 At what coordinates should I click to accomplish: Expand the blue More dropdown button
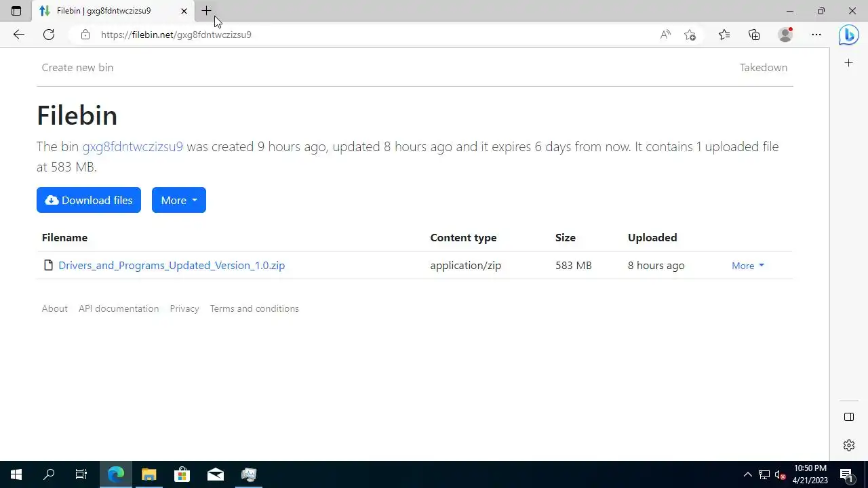click(x=179, y=200)
